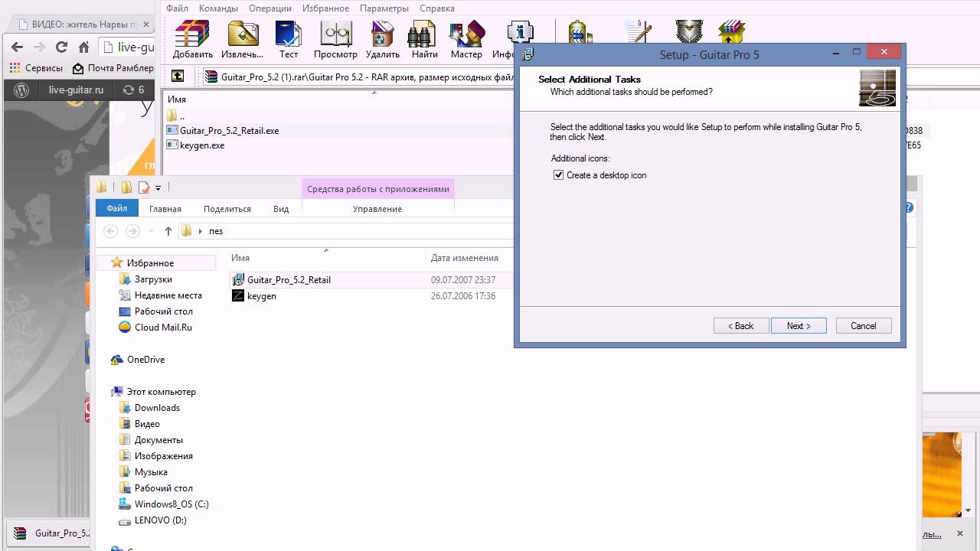Click Chrome's forward arrow button

39,47
